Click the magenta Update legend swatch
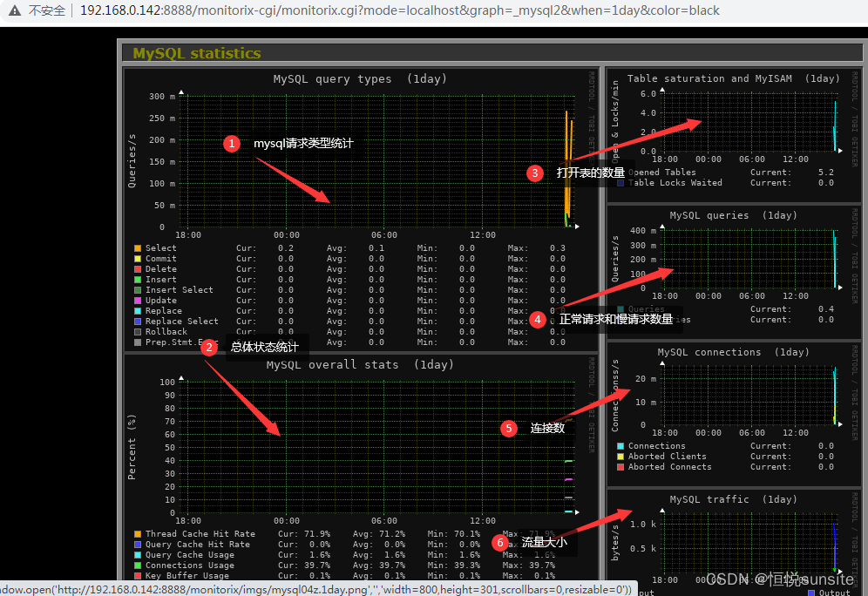The image size is (868, 596). point(138,301)
